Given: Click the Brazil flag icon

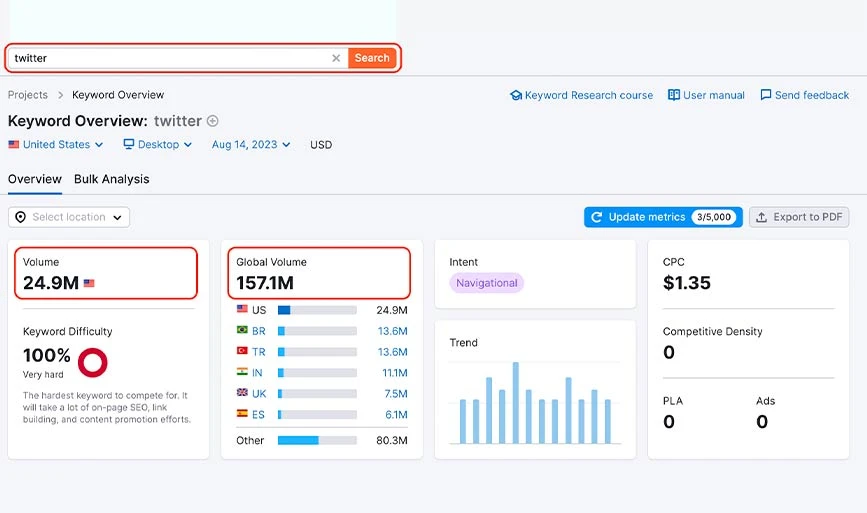Looking at the screenshot, I should (x=242, y=329).
